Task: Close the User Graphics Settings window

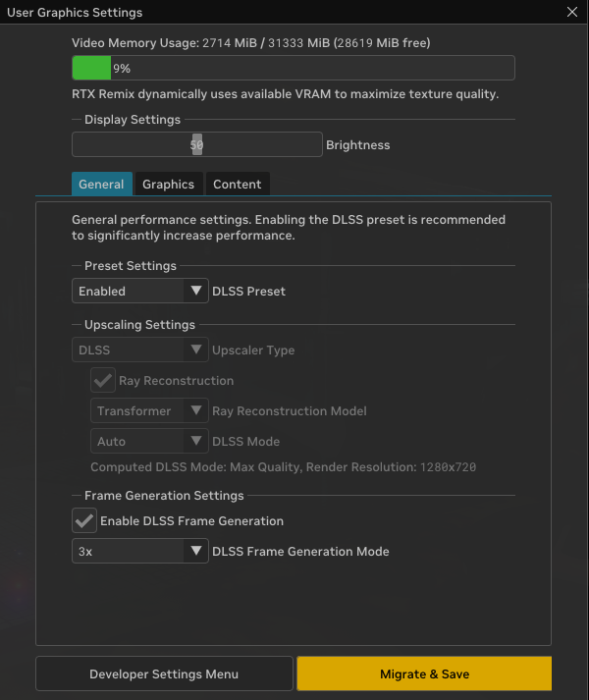Action: (572, 12)
